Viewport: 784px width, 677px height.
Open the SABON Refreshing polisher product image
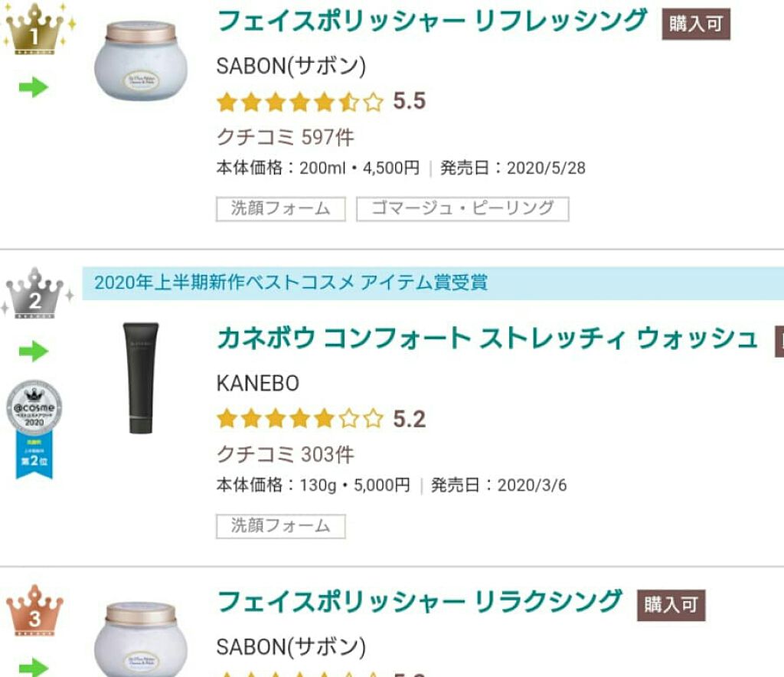tap(140, 61)
